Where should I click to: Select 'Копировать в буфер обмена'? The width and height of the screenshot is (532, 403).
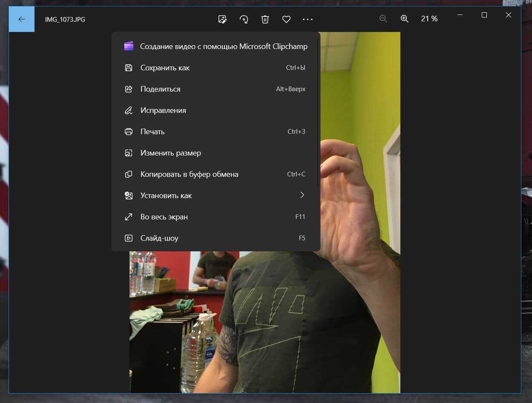click(x=189, y=174)
